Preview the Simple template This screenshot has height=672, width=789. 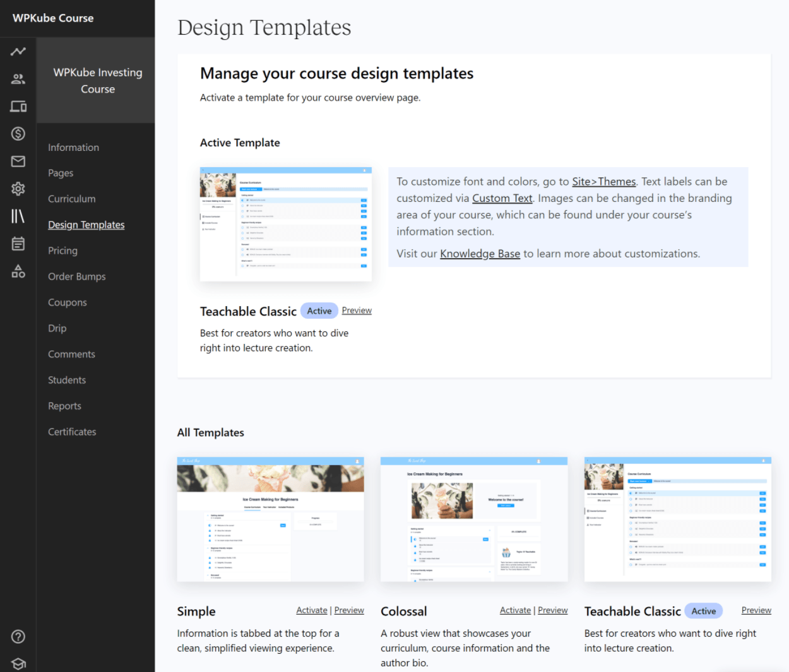pyautogui.click(x=349, y=610)
